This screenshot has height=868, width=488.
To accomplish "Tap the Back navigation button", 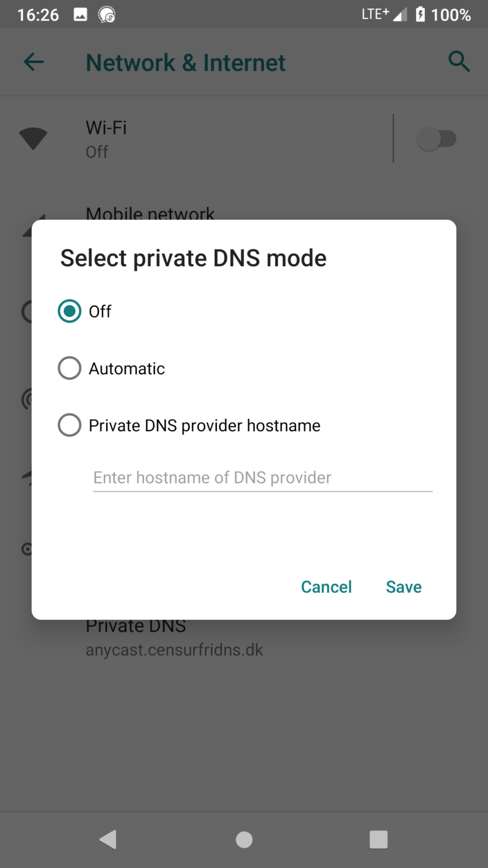I will click(x=108, y=840).
